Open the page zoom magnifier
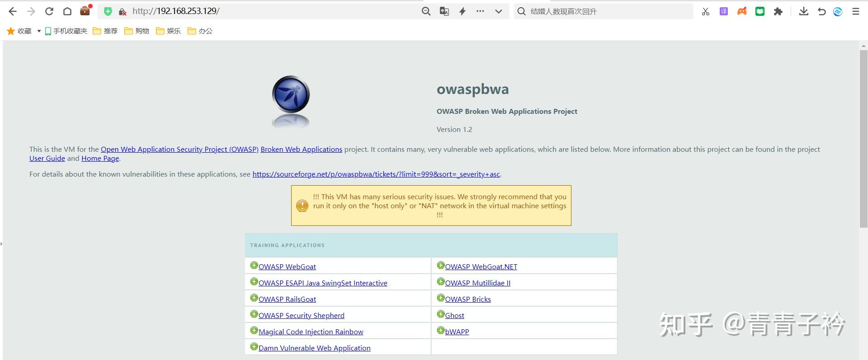Screen dimensions: 868x360 pyautogui.click(x=426, y=11)
